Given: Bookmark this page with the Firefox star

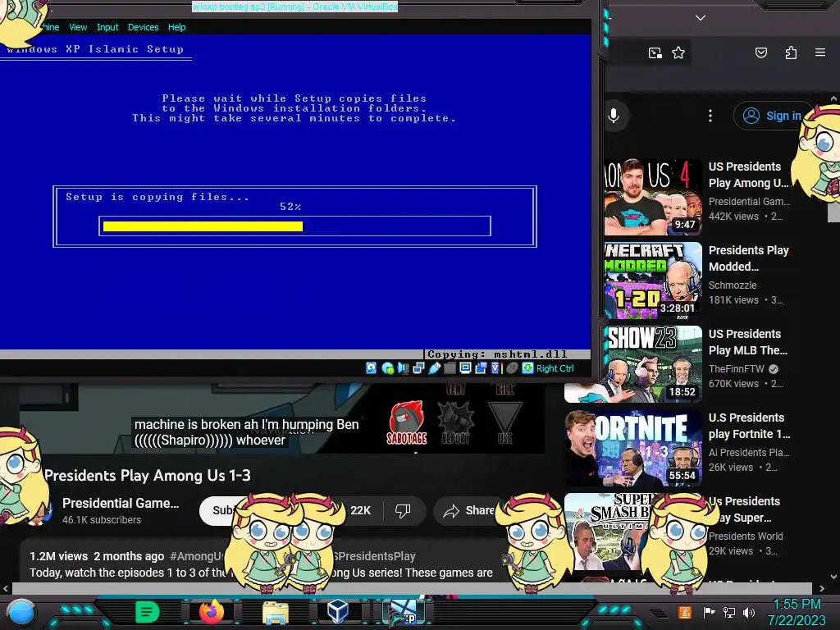Looking at the screenshot, I should pyautogui.click(x=678, y=52).
